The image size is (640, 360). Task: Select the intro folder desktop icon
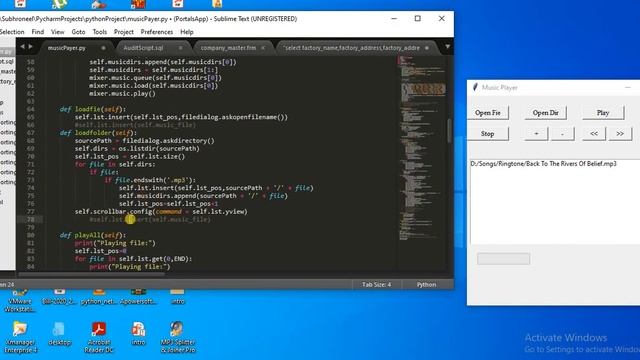pos(177,297)
